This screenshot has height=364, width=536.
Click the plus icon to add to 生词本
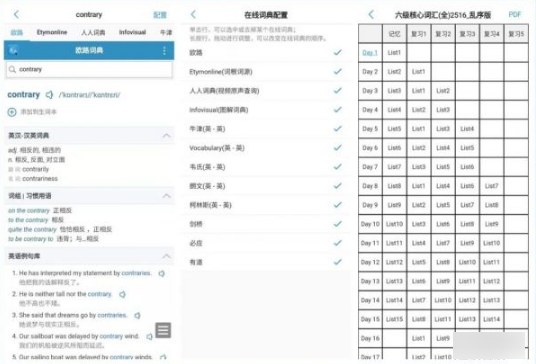pos(12,112)
